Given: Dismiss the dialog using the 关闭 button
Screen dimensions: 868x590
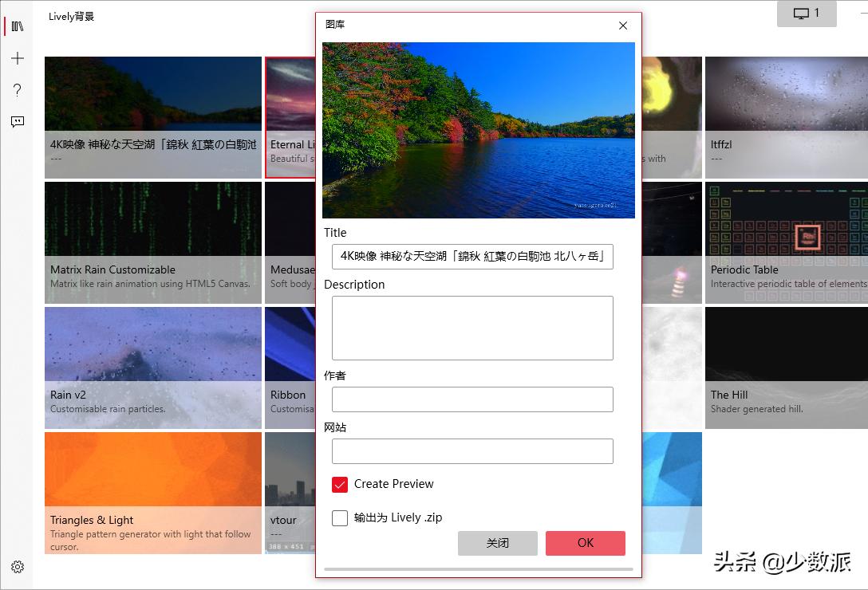Looking at the screenshot, I should click(x=497, y=543).
